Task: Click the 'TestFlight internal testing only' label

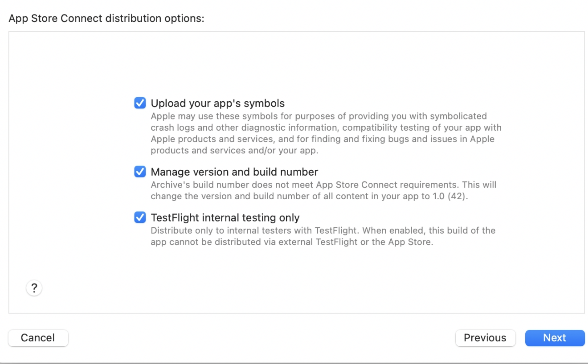Action: [x=225, y=218]
